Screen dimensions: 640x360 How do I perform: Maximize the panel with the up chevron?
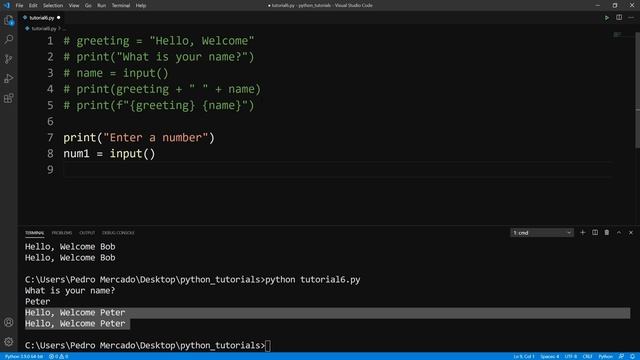click(619, 233)
